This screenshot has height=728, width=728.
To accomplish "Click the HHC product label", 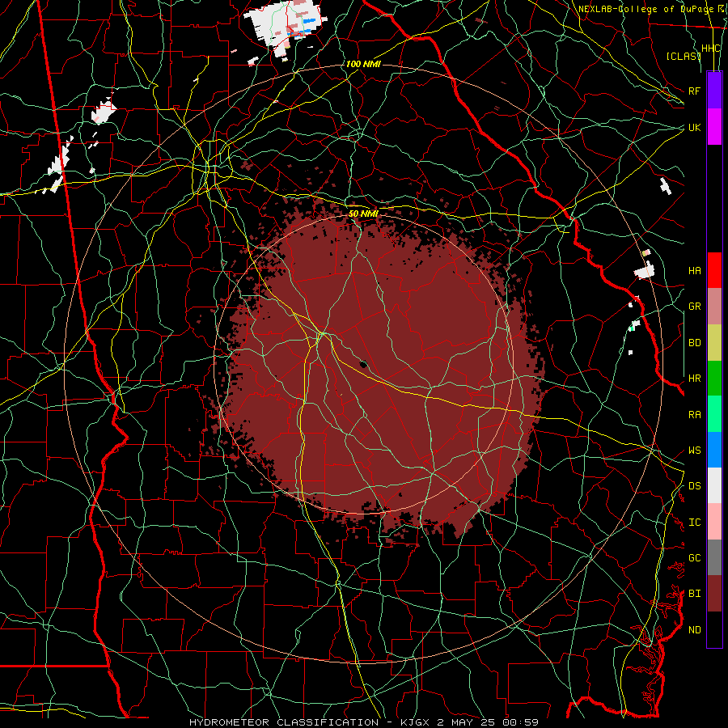I will (711, 49).
